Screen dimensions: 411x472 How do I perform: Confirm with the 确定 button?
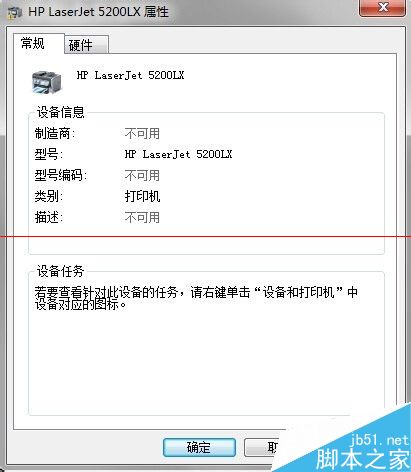[199, 447]
